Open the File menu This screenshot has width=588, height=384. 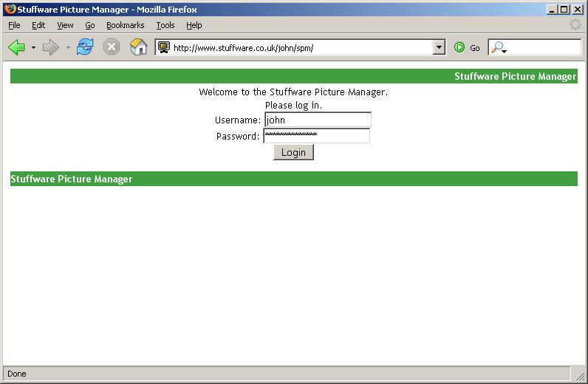[x=14, y=25]
